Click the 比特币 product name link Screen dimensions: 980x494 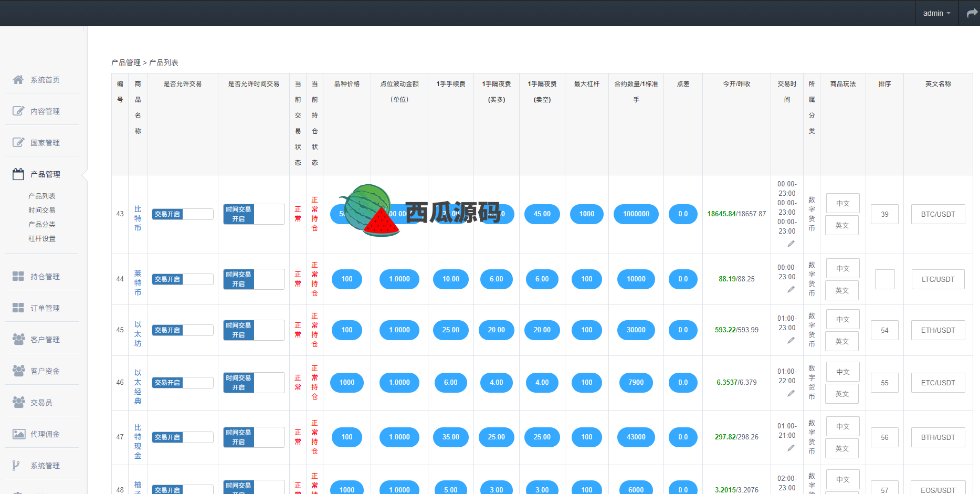tap(138, 218)
